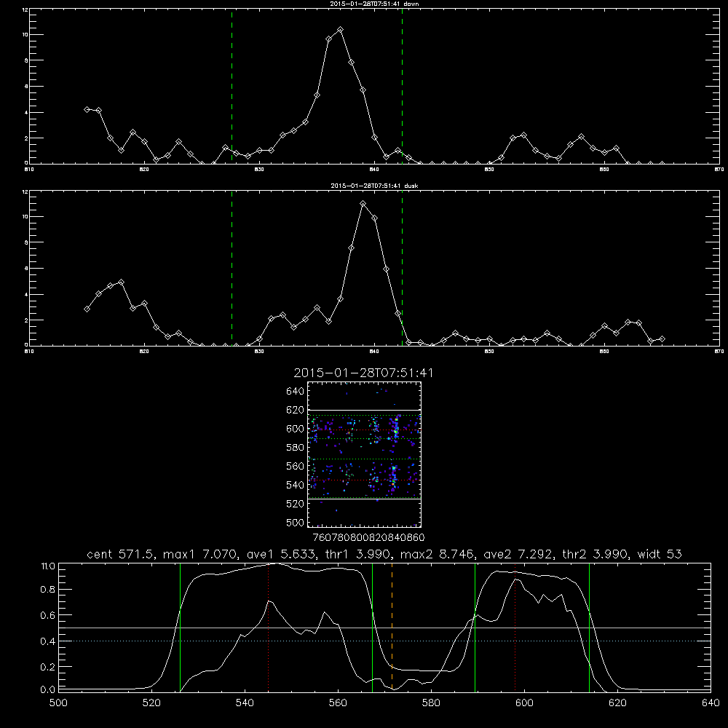Click the '580' y-axis label beside the color image

(x=296, y=448)
